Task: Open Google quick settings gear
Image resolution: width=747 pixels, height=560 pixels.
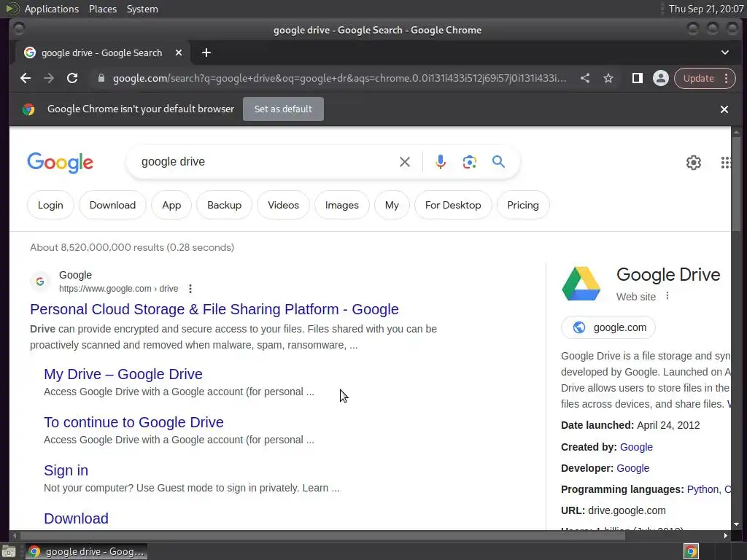Action: click(x=694, y=163)
